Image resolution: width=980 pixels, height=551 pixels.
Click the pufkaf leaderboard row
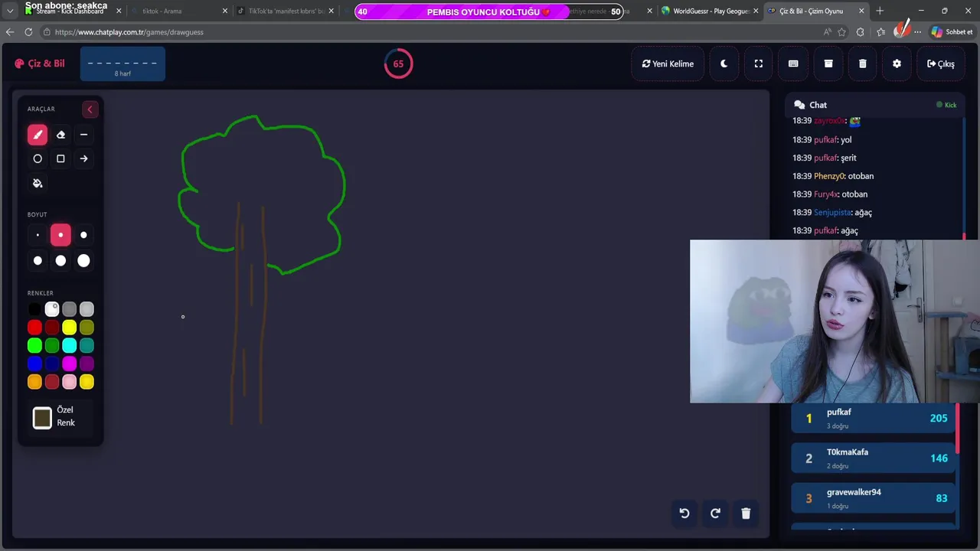click(873, 419)
